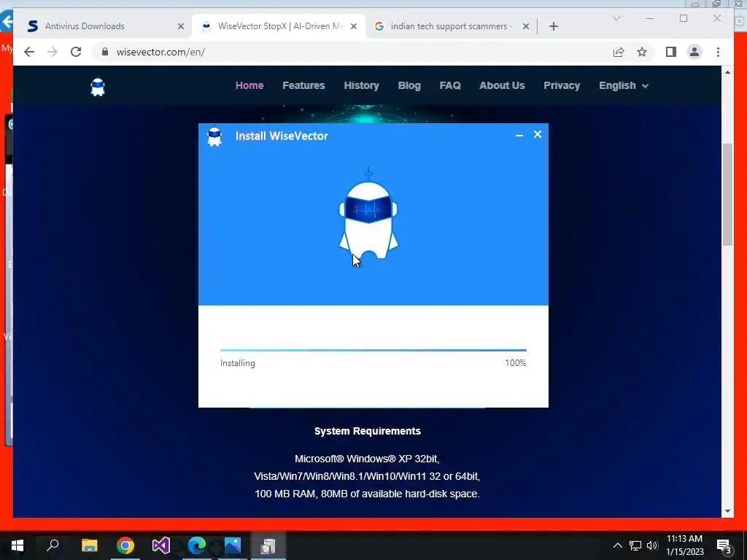Screen dimensions: 747x560
Task: Open the Photos app from taskbar
Action: coord(233,545)
